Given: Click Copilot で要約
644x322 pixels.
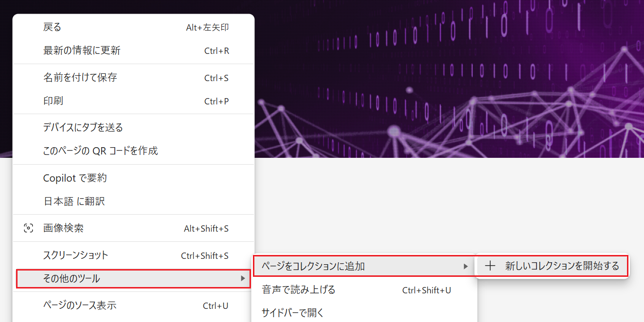Looking at the screenshot, I should [75, 178].
